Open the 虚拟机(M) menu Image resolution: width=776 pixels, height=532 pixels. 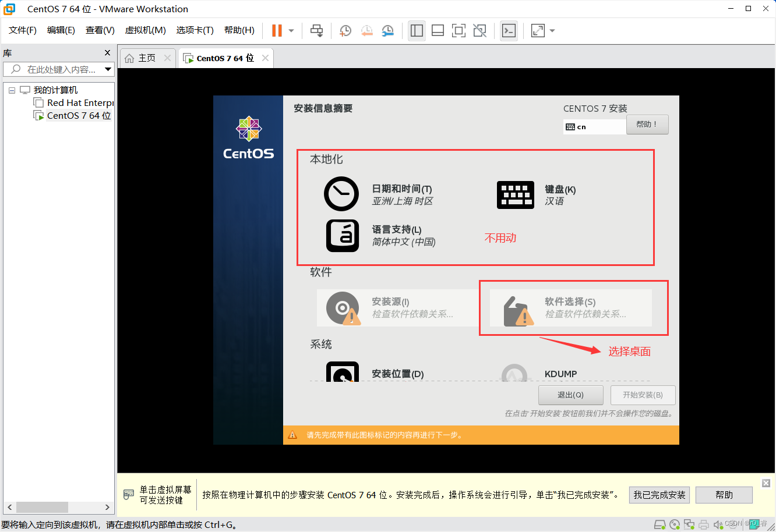tap(146, 30)
